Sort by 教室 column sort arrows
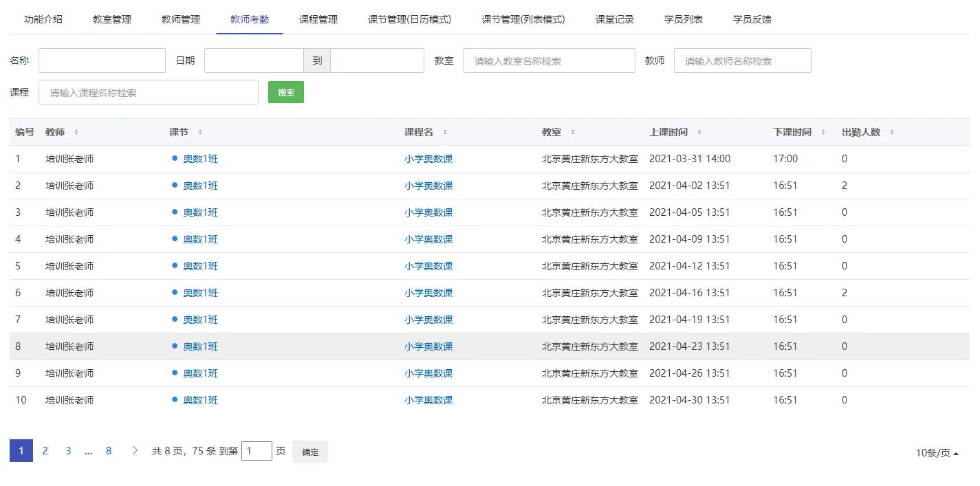This screenshot has width=980, height=486. click(x=573, y=132)
